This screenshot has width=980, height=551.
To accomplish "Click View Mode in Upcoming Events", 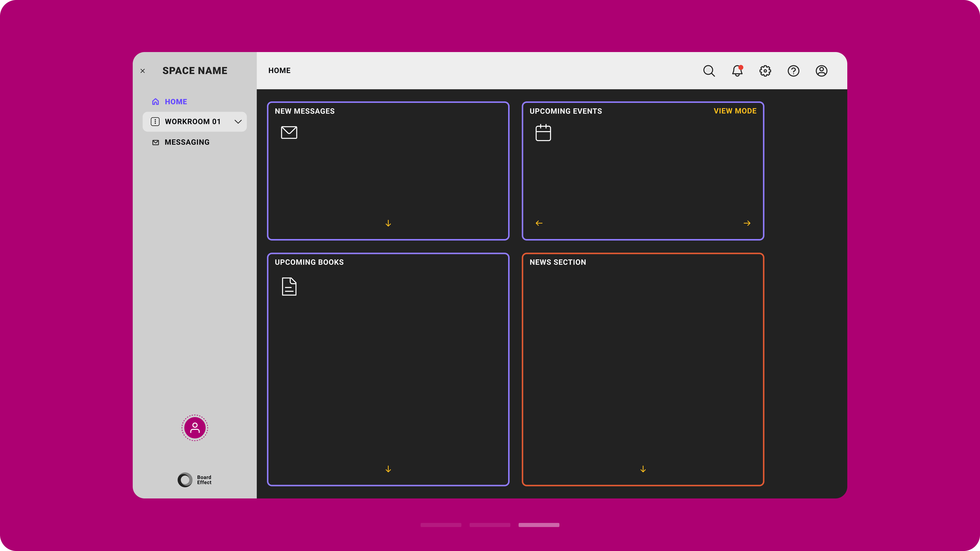I will [735, 111].
